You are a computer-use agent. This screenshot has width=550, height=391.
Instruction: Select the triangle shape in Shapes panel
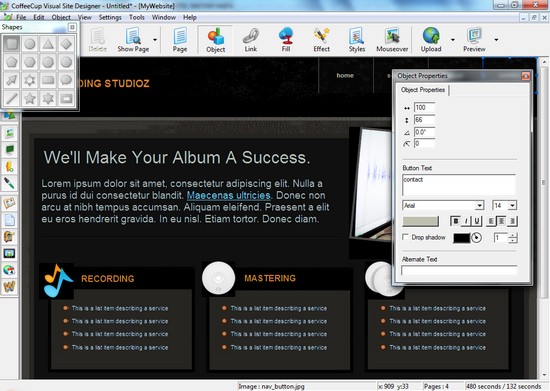48,44
